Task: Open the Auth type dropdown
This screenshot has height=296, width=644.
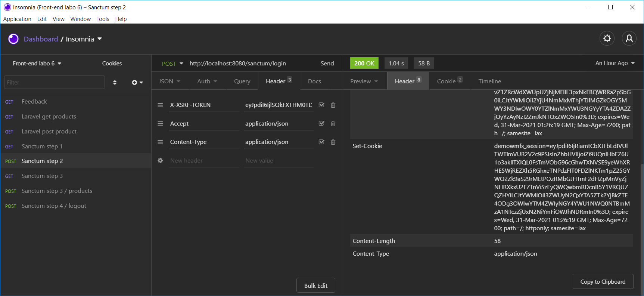Action: 207,81
